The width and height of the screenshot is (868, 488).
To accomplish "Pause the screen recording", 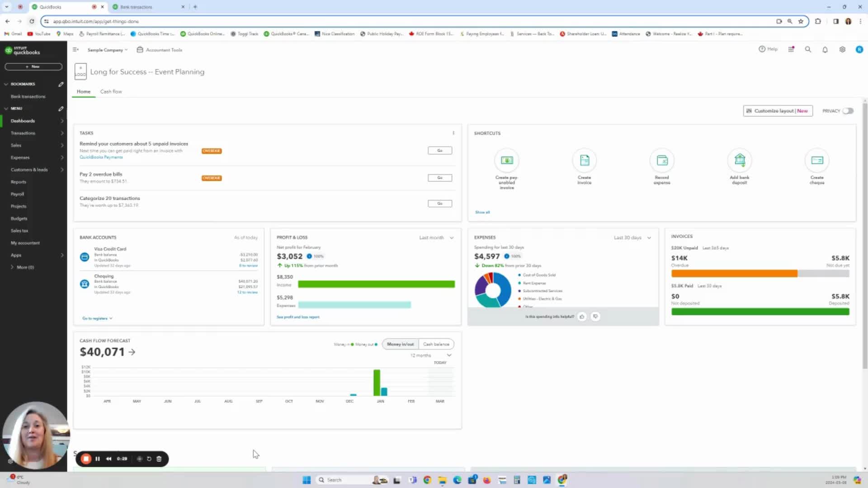I will click(x=97, y=459).
